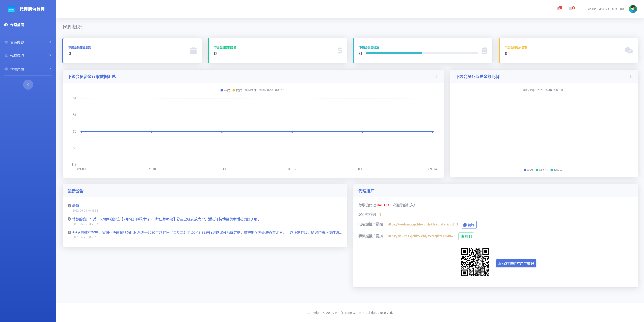Open 代理首页 in the sidebar
Image resolution: width=644 pixels, height=322 pixels.
pyautogui.click(x=17, y=25)
